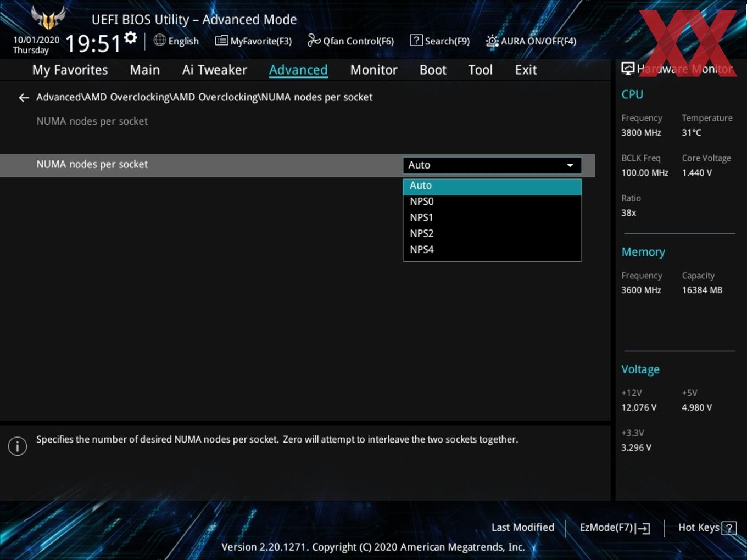Switch to the Main tab
This screenshot has height=560, width=747.
click(x=145, y=70)
